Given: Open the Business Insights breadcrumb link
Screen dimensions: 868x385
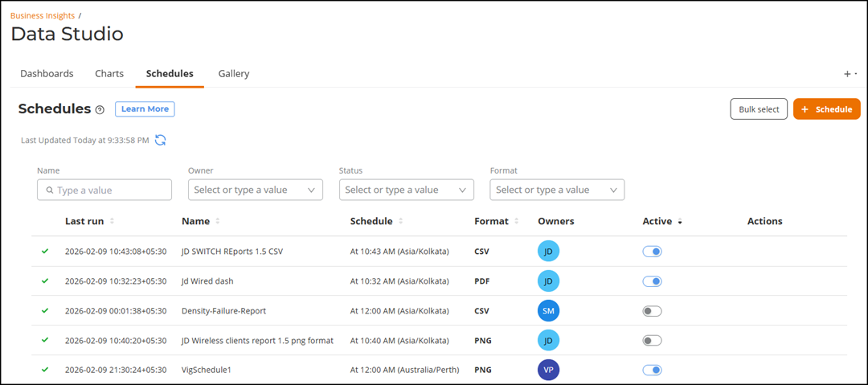Looking at the screenshot, I should tap(43, 15).
